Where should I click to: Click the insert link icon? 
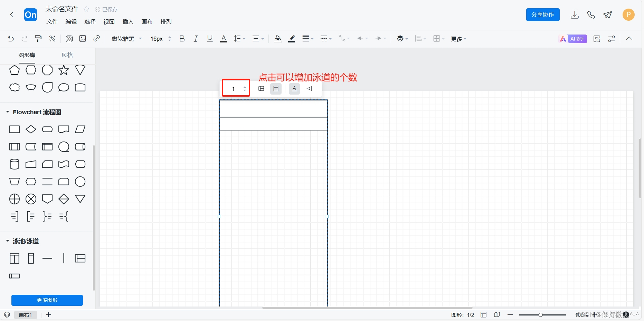[96, 39]
